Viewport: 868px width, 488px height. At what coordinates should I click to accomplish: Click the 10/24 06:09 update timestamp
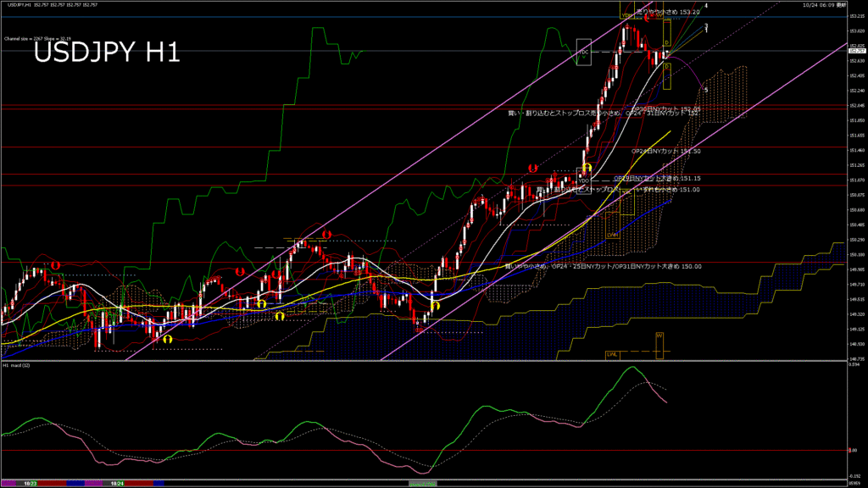click(x=824, y=5)
